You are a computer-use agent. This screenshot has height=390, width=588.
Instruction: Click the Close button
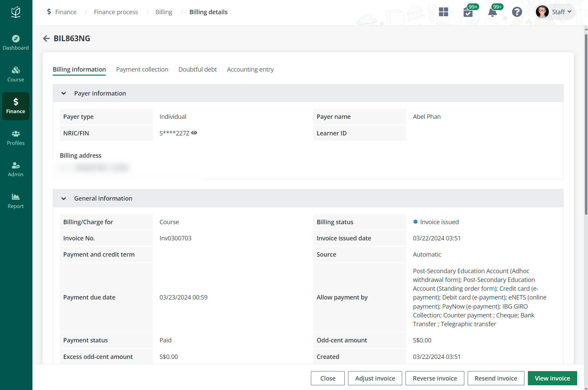pos(328,378)
